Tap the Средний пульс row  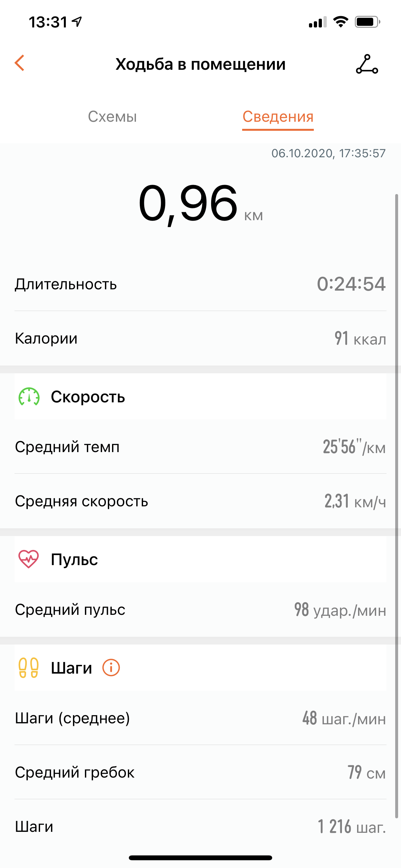[200, 610]
